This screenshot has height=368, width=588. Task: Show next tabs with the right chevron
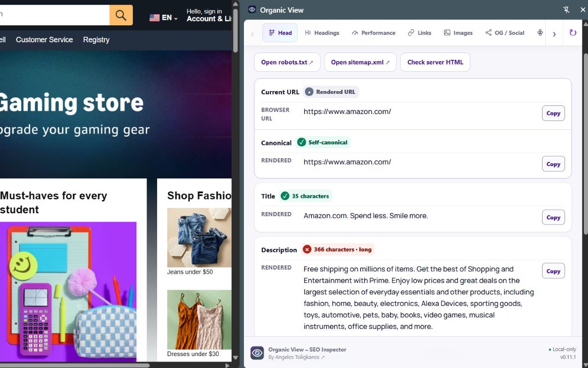(554, 34)
